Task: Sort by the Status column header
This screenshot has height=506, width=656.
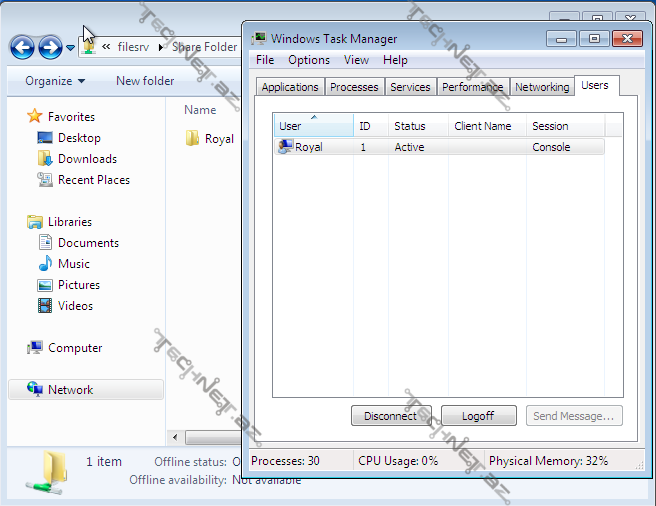Action: point(409,126)
